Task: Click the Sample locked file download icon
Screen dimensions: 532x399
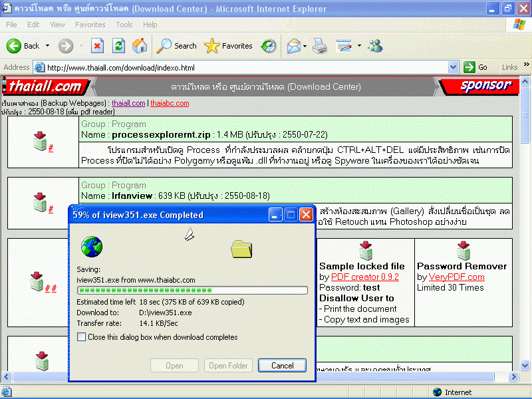Action: tap(365, 250)
